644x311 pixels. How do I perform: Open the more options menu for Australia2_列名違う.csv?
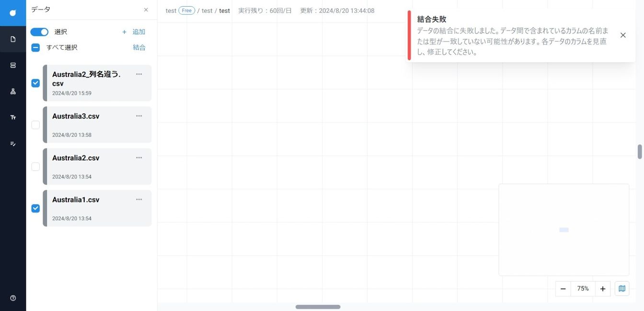tap(139, 74)
